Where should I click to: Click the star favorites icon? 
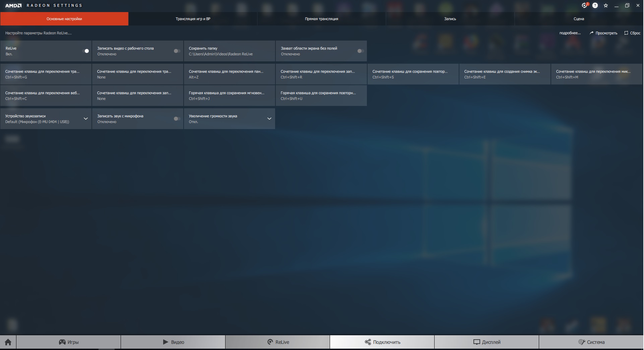click(606, 5)
